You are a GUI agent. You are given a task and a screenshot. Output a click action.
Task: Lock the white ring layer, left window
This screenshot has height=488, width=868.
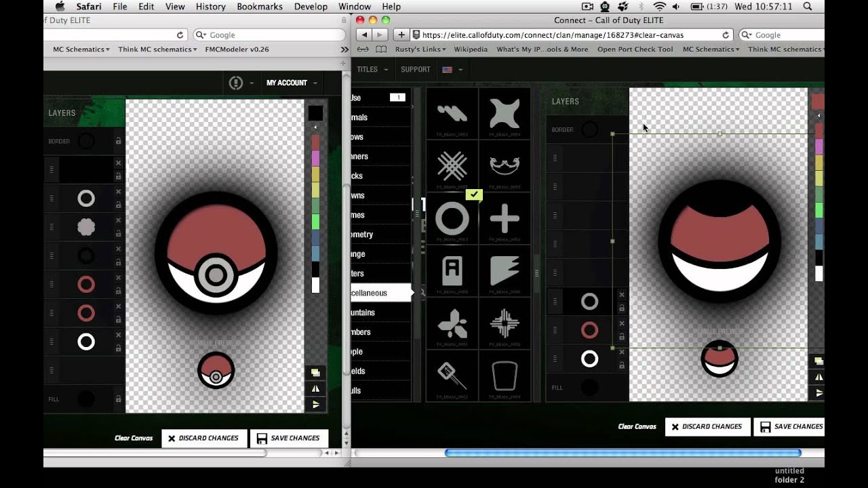118,348
